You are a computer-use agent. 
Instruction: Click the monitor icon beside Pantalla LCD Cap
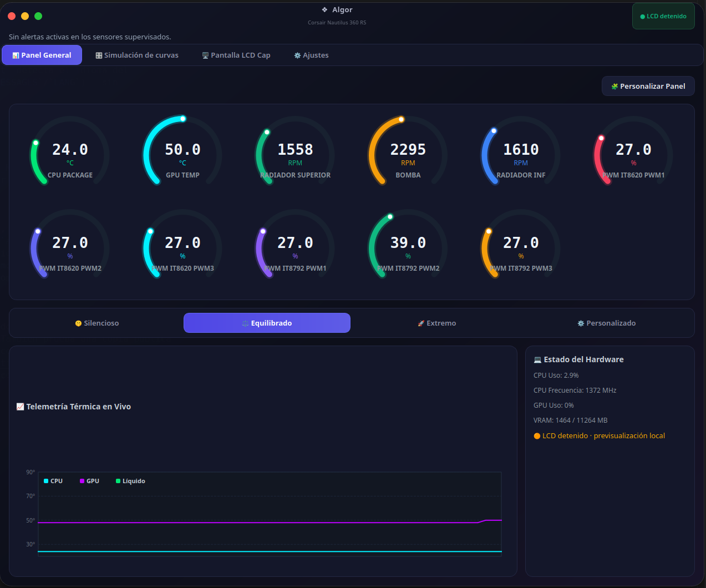tap(205, 55)
